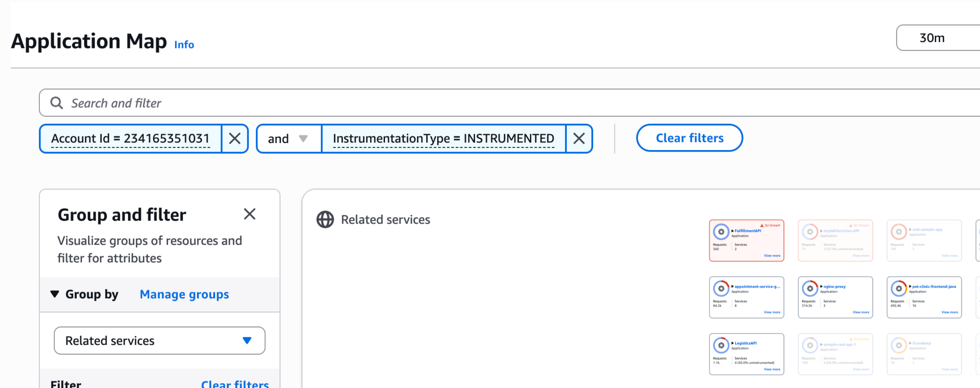The width and height of the screenshot is (980, 388).
Task: Click the Recovered warning icon on sample-rest-api-1
Action: coord(851,339)
